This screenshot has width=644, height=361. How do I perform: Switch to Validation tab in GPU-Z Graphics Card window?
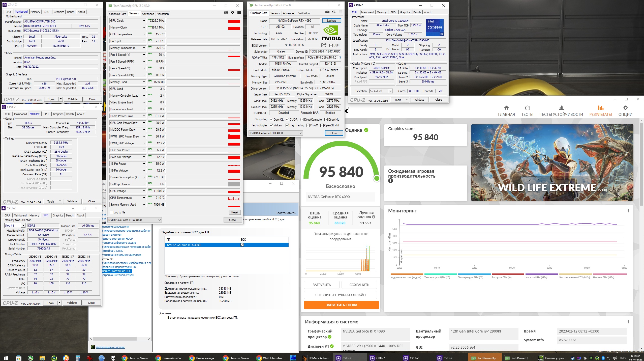point(304,13)
